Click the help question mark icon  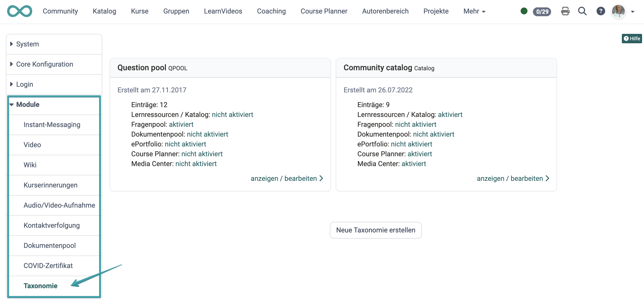click(x=600, y=11)
